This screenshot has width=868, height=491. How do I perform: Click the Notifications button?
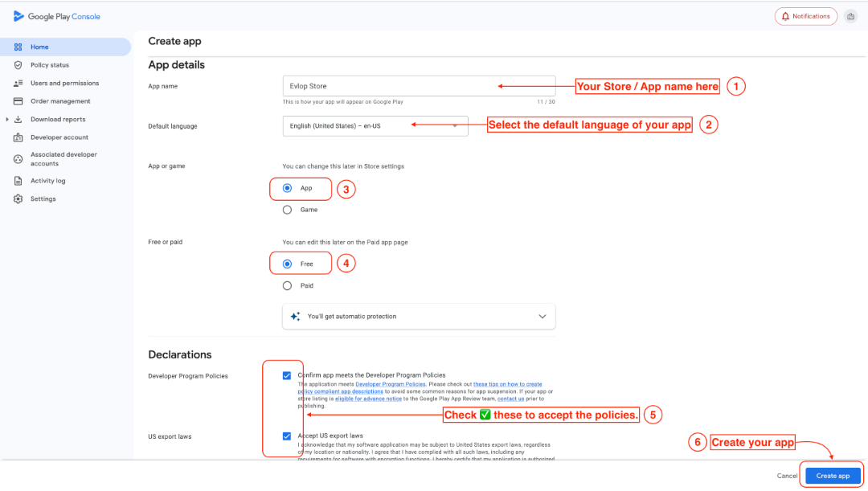point(806,17)
